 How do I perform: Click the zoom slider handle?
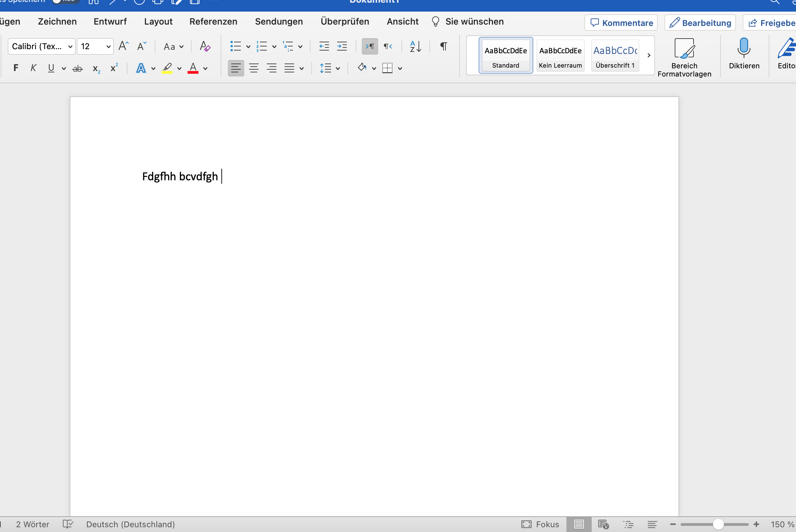(x=718, y=524)
